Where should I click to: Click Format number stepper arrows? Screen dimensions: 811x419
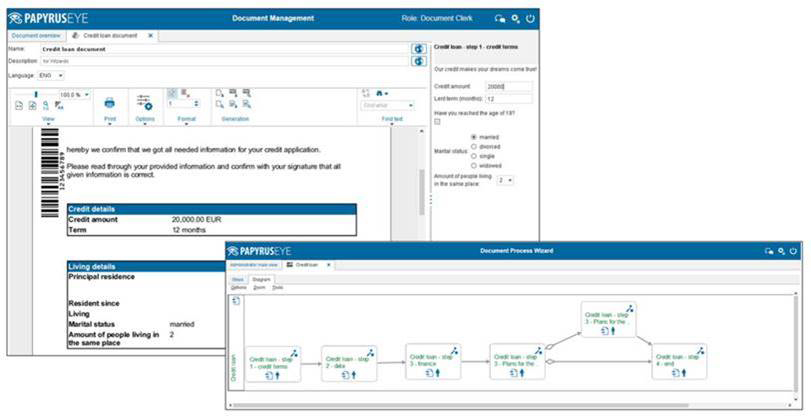tap(196, 104)
